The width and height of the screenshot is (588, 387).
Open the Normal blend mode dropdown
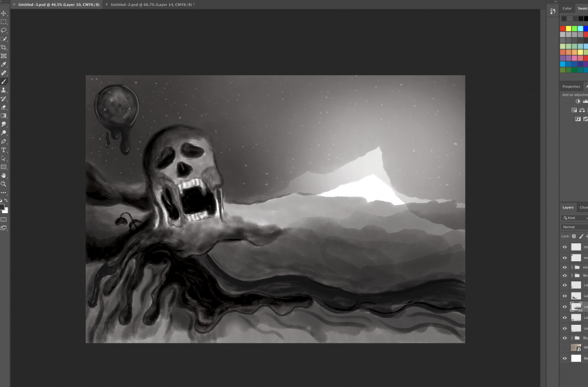pyautogui.click(x=574, y=227)
